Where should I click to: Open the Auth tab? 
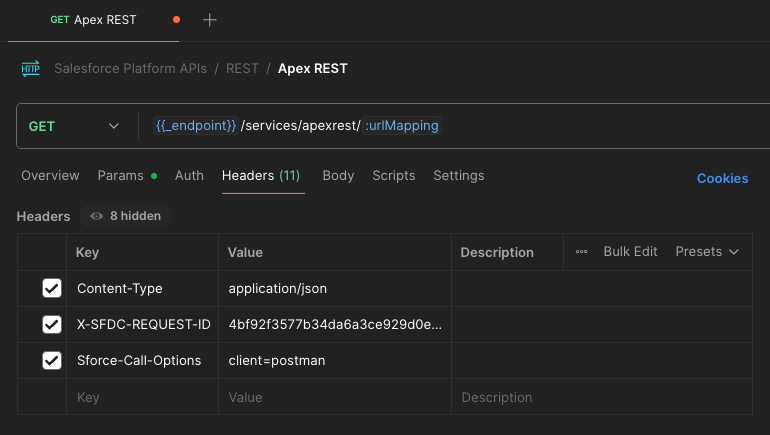click(x=189, y=176)
